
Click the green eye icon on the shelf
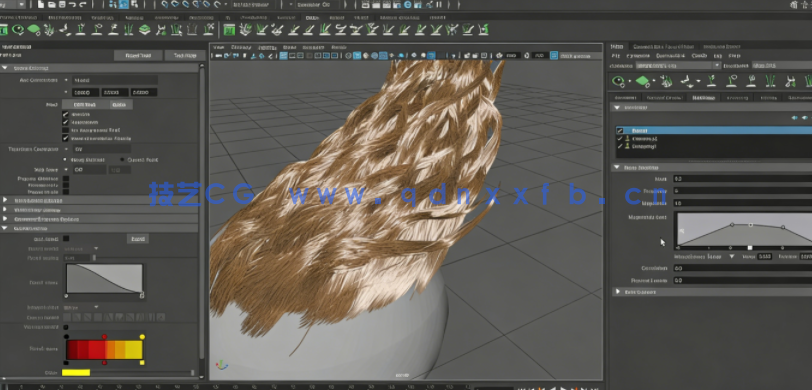click(19, 30)
